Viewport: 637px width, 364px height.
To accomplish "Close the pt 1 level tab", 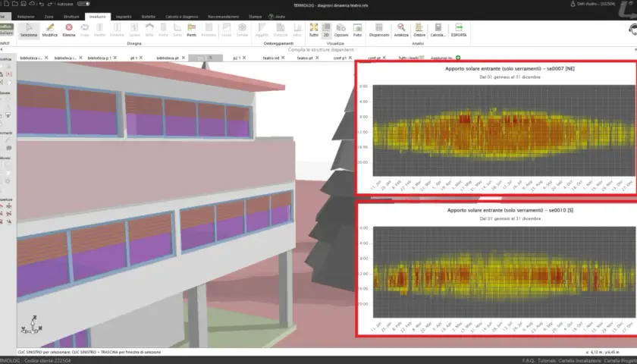I will (141, 58).
